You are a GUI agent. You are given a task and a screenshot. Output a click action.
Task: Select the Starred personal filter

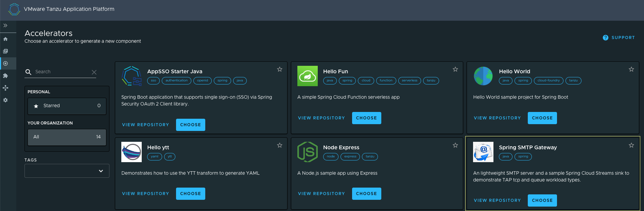pos(67,106)
